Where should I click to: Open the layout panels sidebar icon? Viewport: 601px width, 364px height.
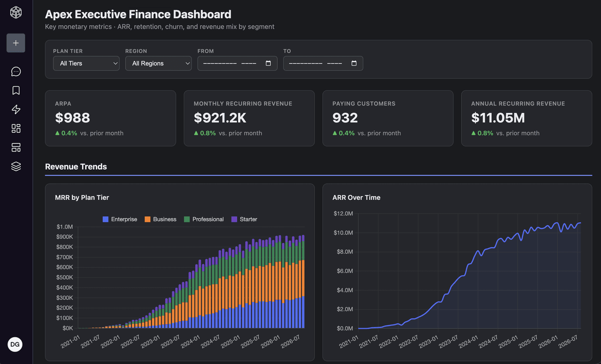click(x=16, y=148)
